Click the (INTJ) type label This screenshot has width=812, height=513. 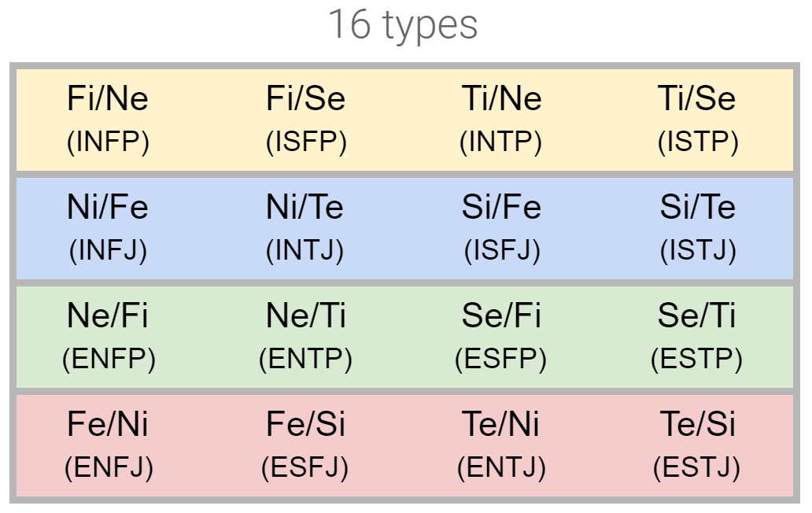pos(305,250)
